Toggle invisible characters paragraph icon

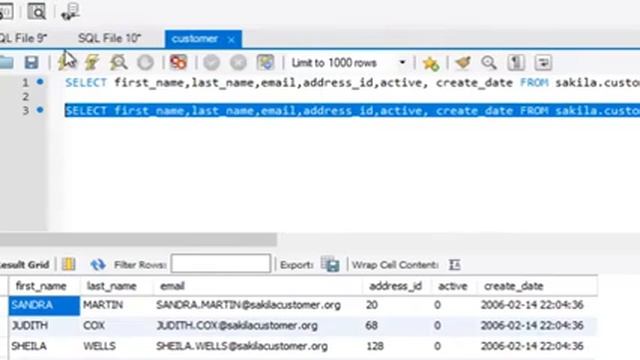point(516,62)
